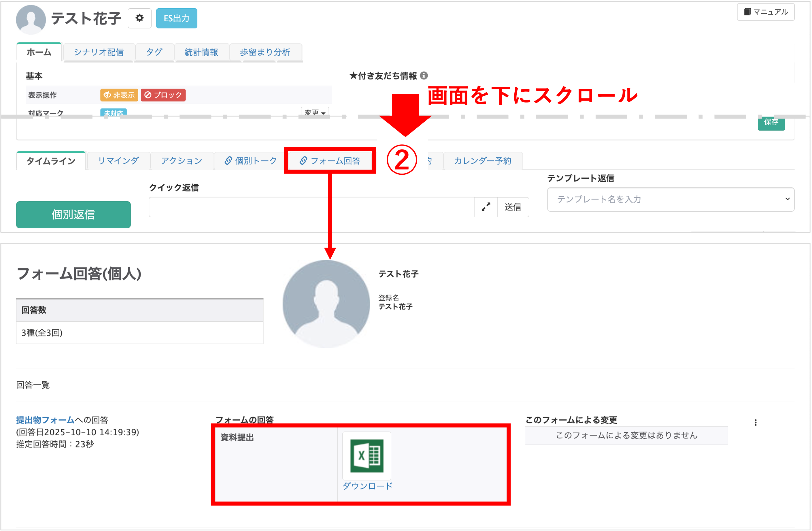Expand the テンプレート名を入力 combo box
The image size is (812, 531).
click(671, 199)
